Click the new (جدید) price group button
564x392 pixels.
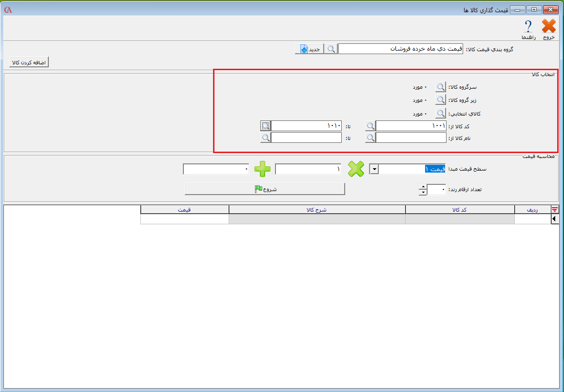pyautogui.click(x=309, y=49)
